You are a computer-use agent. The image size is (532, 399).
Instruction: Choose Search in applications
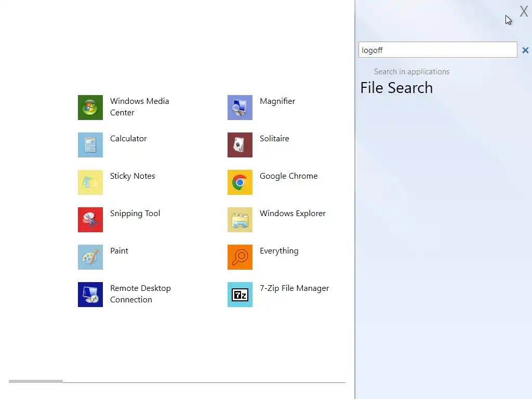[411, 72]
